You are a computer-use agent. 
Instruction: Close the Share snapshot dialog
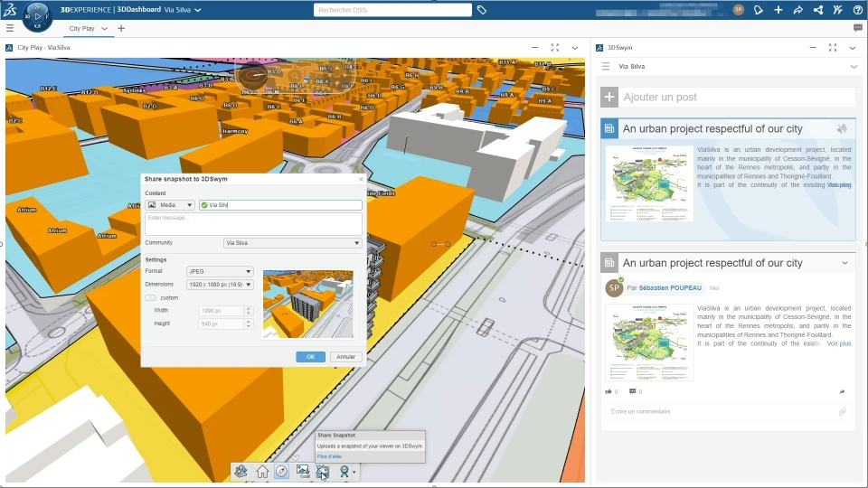(x=361, y=179)
